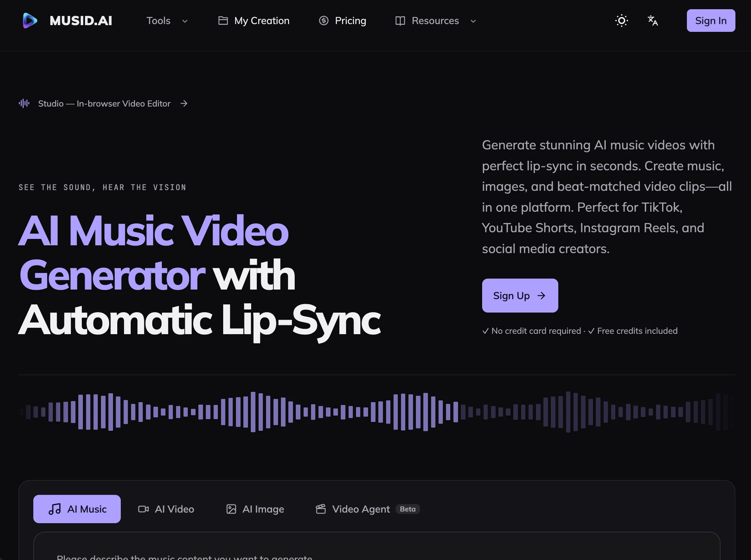Expand the Resources menu
This screenshot has height=560, width=751.
[436, 21]
